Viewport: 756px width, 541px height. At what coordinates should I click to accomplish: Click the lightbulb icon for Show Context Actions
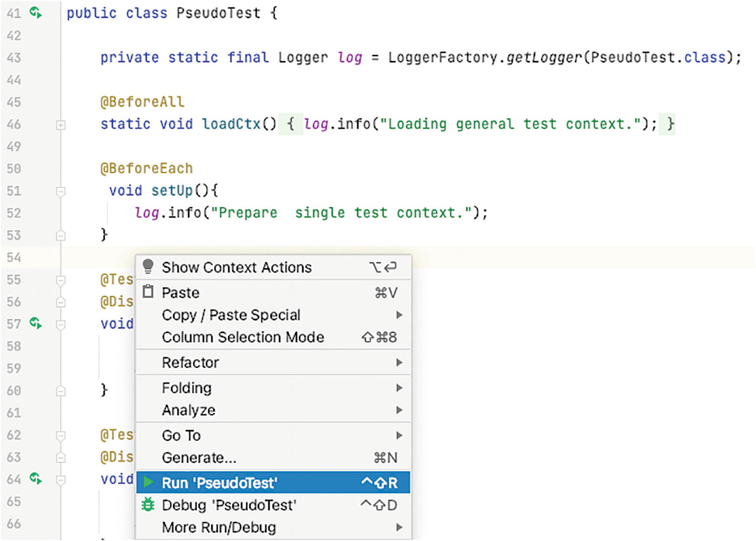pyautogui.click(x=148, y=266)
